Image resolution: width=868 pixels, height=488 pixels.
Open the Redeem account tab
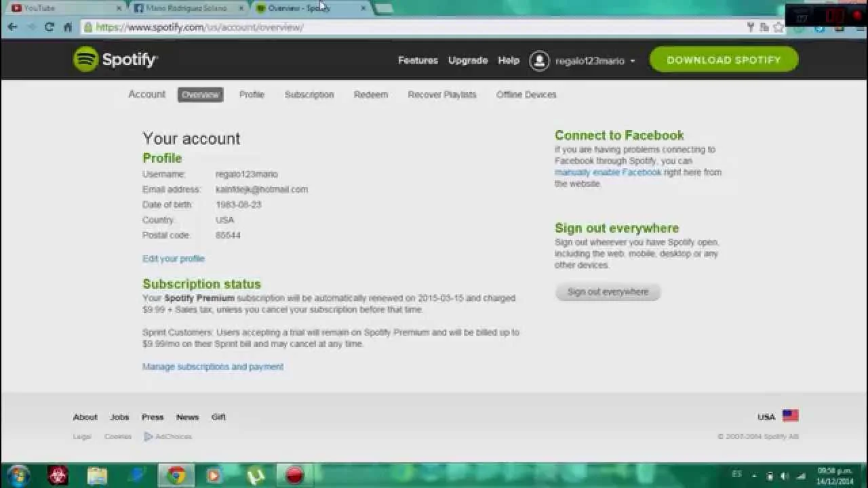pyautogui.click(x=371, y=95)
